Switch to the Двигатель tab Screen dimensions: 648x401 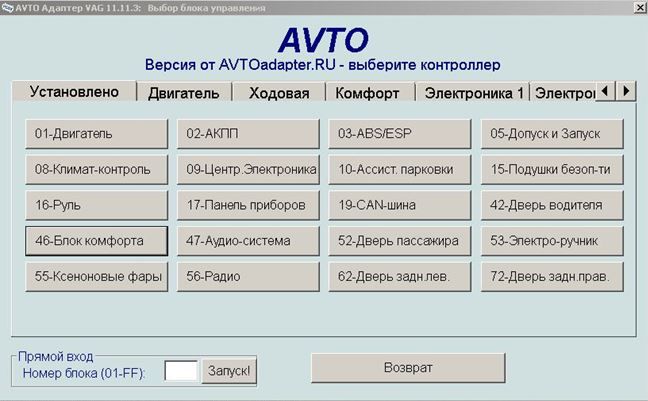point(184,93)
